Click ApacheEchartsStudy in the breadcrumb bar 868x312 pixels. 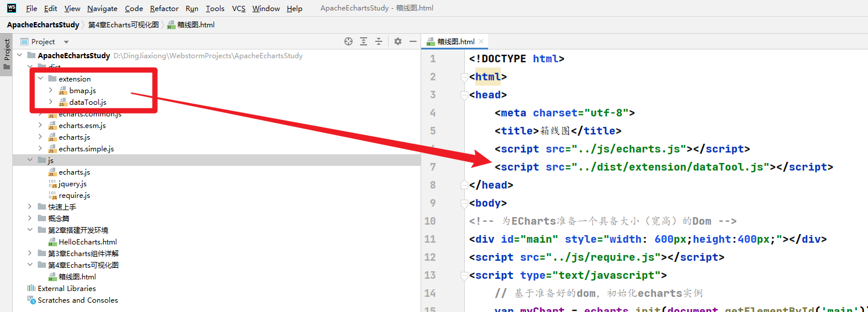(x=43, y=25)
